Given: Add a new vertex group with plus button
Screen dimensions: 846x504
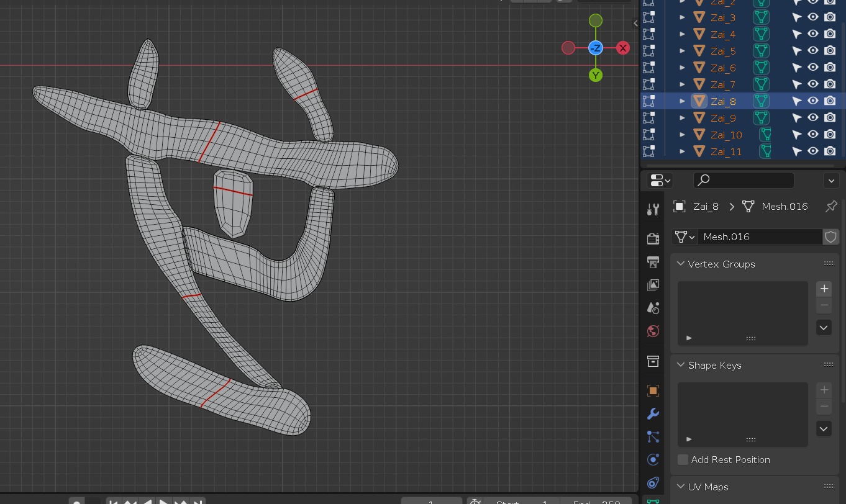Looking at the screenshot, I should pos(824,289).
